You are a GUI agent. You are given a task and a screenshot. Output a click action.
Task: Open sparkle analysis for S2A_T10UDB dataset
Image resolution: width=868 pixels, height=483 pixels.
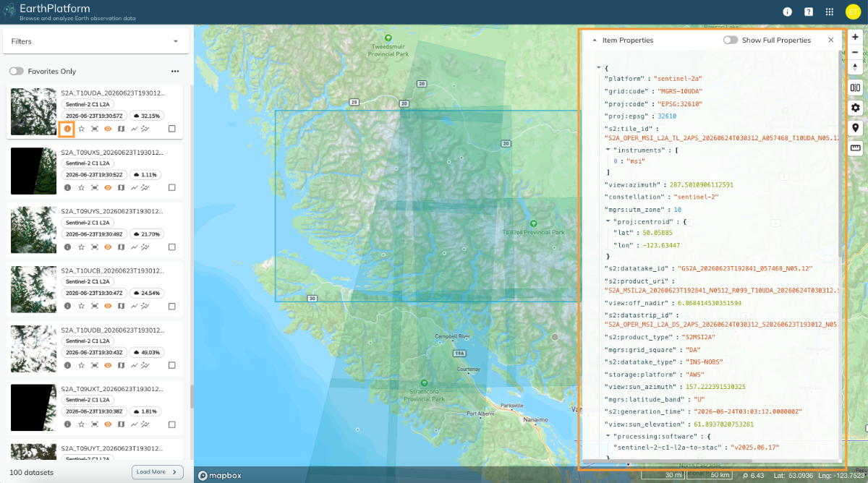point(145,365)
